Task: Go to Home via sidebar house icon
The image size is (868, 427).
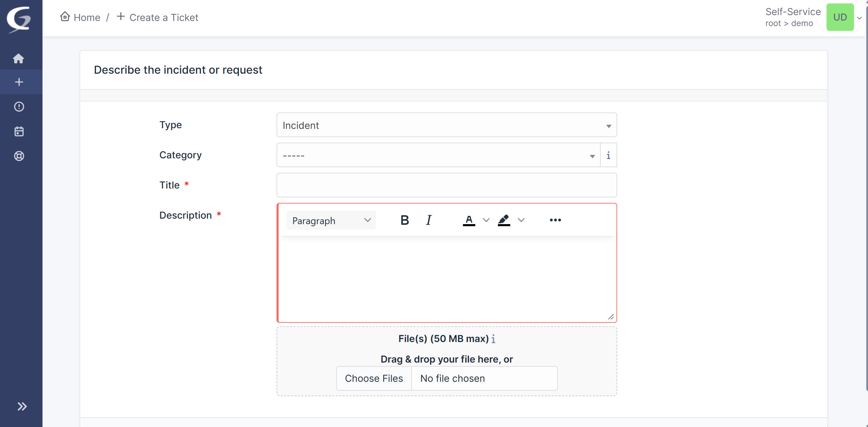Action: pos(19,59)
